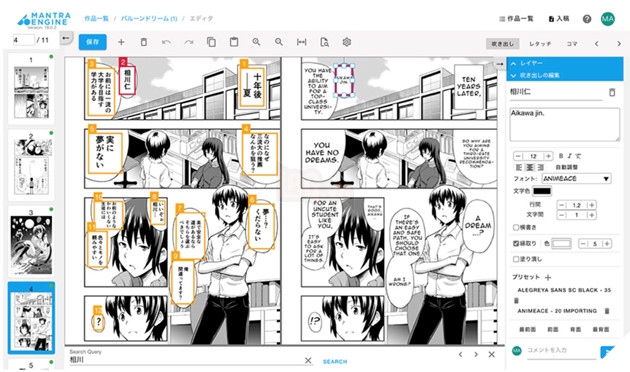Open the MA user avatar menu
This screenshot has width=630, height=372.
608,19
